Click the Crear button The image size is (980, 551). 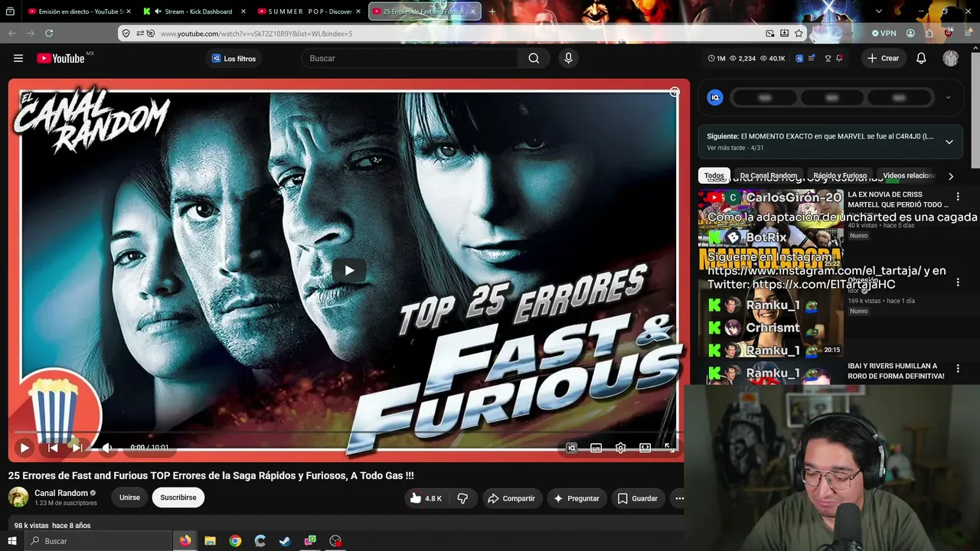883,58
